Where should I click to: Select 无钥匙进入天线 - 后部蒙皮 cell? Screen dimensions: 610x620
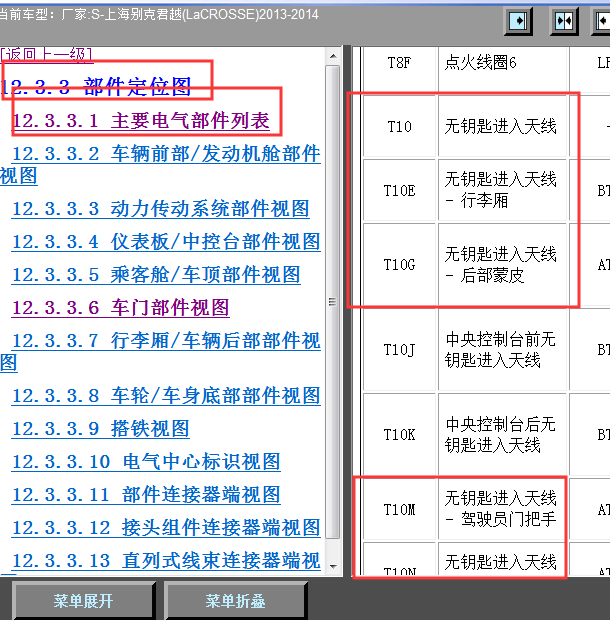point(503,264)
